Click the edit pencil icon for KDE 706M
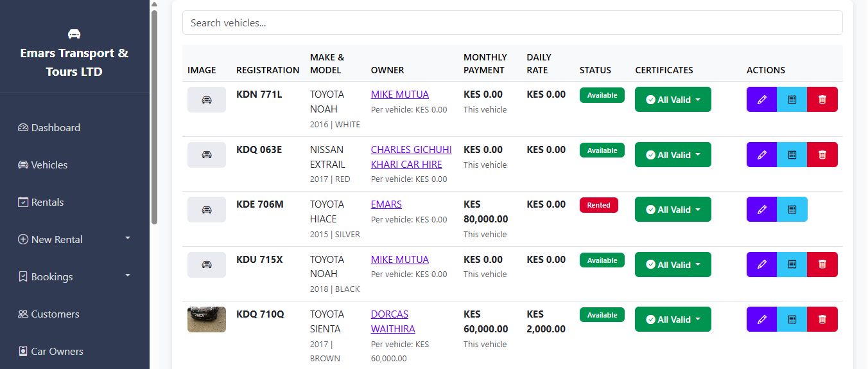The width and height of the screenshot is (868, 369). coord(761,210)
